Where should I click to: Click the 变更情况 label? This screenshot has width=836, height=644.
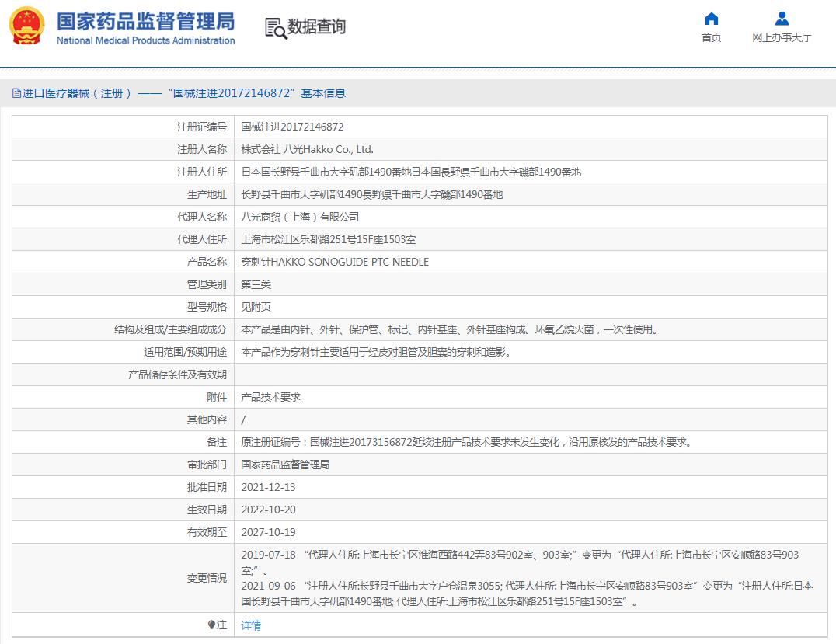[207, 578]
